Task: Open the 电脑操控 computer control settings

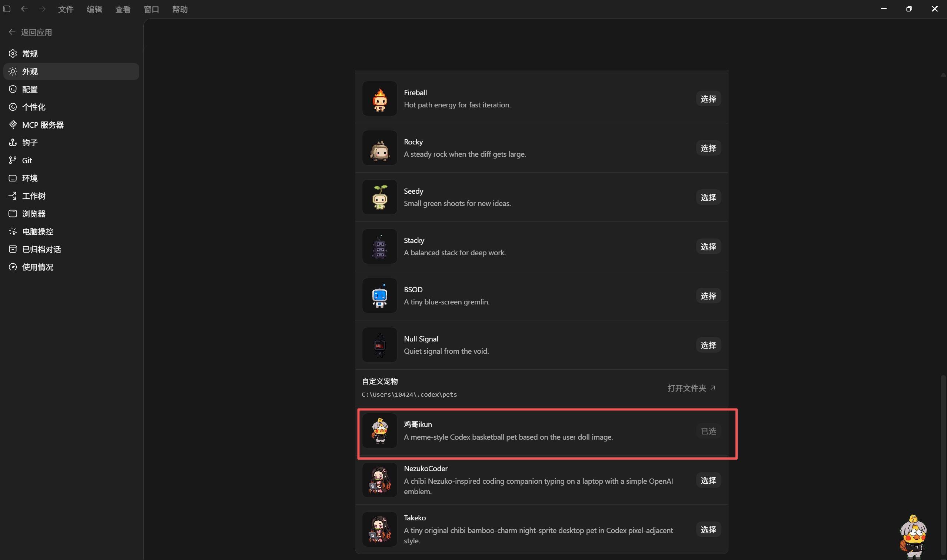Action: pos(71,231)
